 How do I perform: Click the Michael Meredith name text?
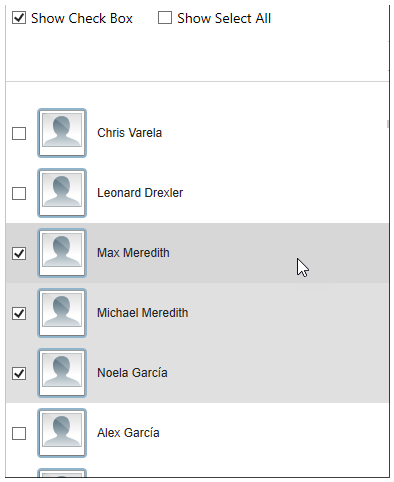point(143,313)
